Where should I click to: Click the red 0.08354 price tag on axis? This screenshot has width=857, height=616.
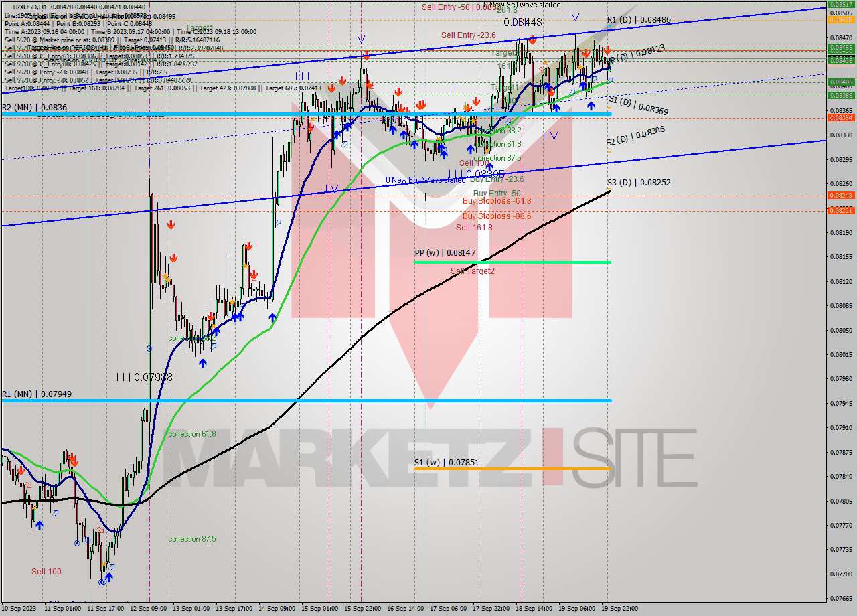click(841, 117)
